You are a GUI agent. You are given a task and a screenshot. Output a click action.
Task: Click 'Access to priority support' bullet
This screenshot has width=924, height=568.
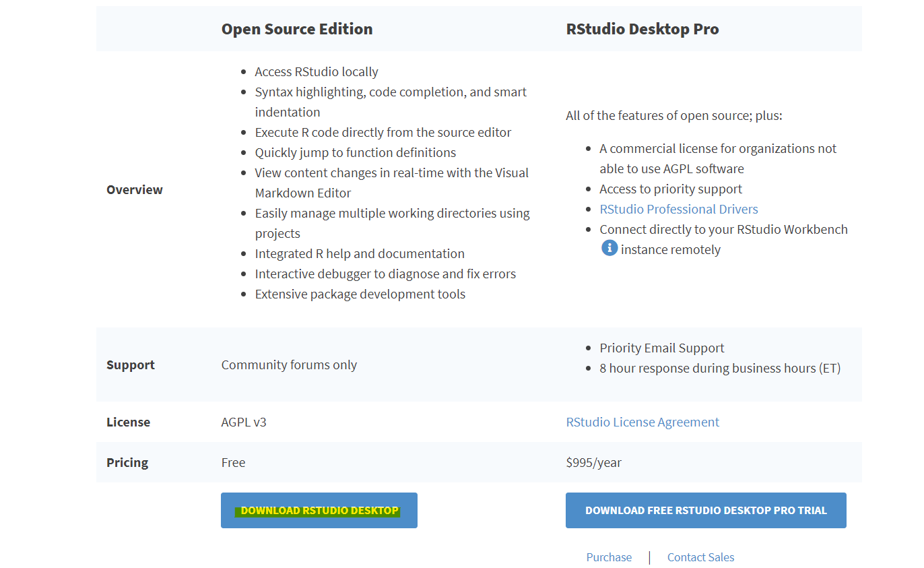[x=671, y=189]
